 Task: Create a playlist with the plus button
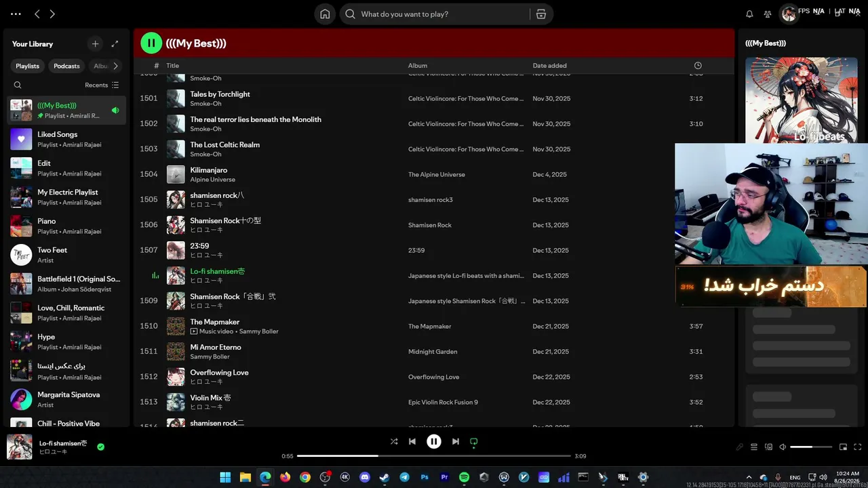pos(95,44)
